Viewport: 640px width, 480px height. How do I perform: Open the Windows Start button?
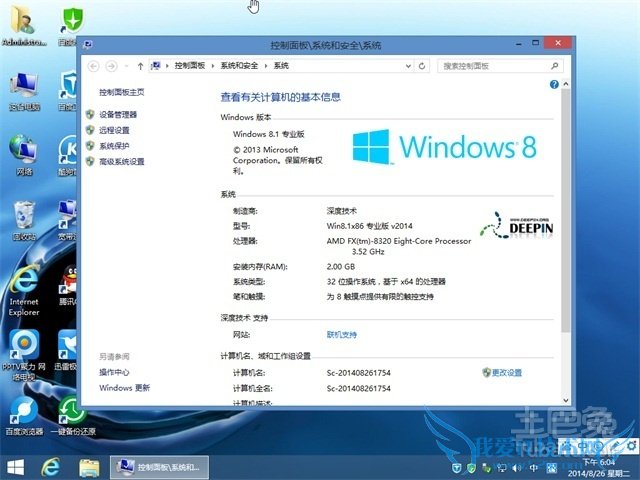coord(16,467)
